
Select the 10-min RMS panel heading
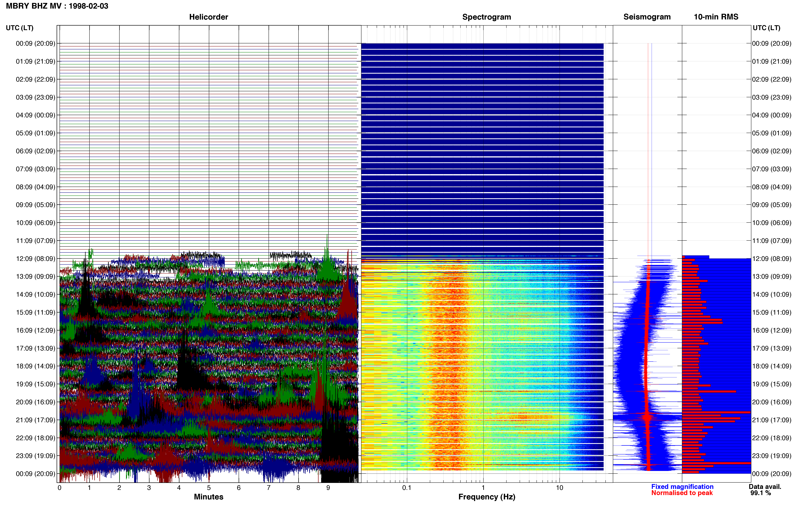click(716, 17)
